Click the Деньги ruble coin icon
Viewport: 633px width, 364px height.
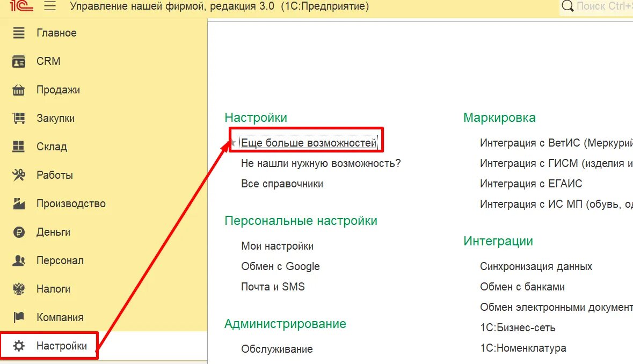click(19, 232)
